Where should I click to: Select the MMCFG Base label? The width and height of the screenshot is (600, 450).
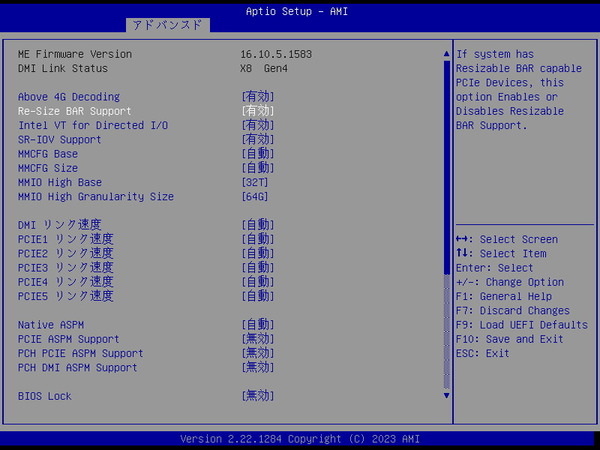(x=48, y=154)
